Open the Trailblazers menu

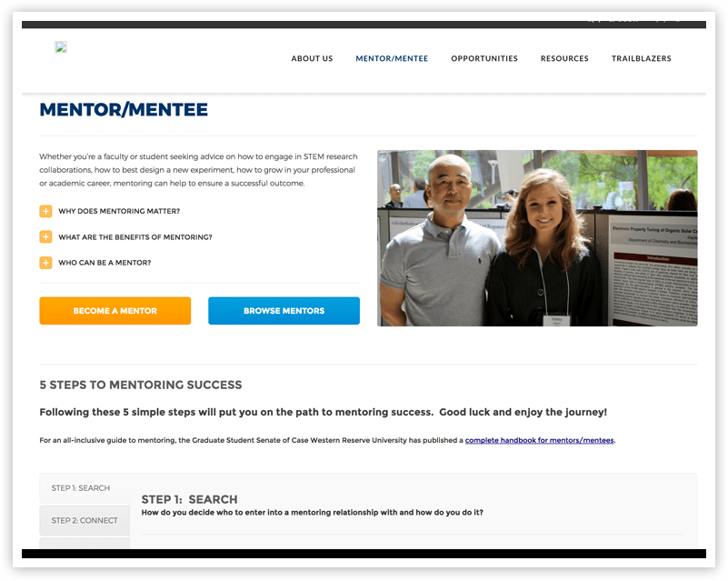pos(641,58)
